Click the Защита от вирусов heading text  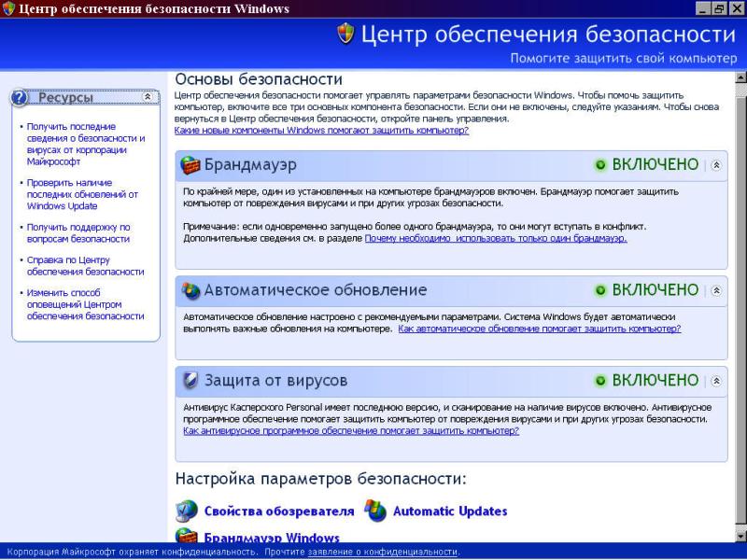[275, 381]
